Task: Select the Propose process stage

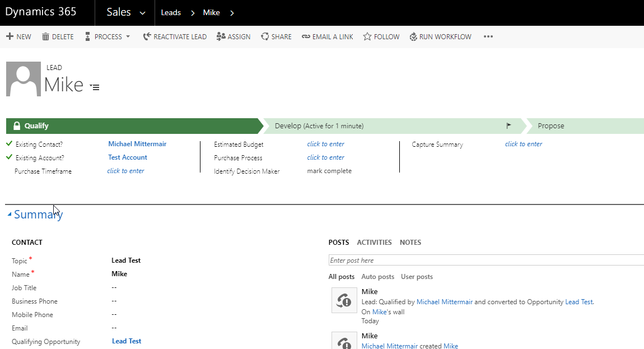Action: (x=585, y=126)
